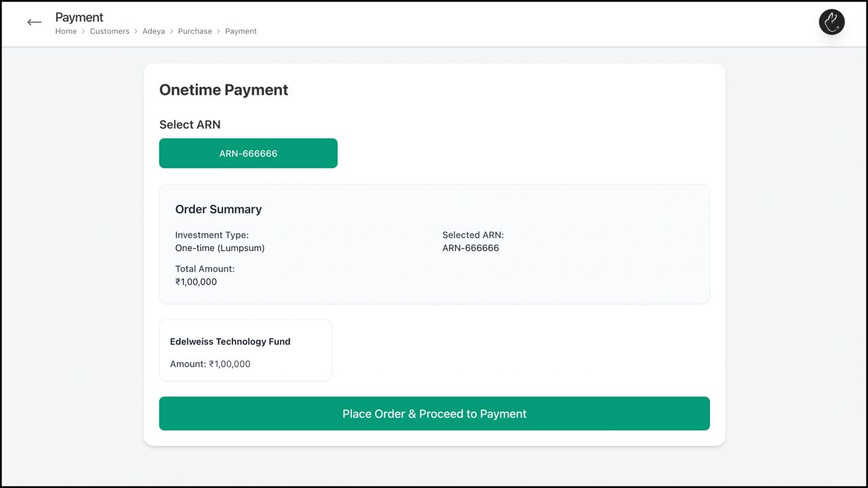
Task: Navigate to Adeya breadcrumb link
Action: [x=153, y=31]
